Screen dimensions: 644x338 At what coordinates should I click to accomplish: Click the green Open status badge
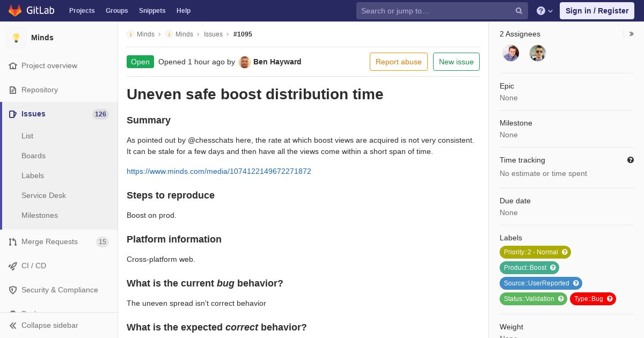[140, 62]
